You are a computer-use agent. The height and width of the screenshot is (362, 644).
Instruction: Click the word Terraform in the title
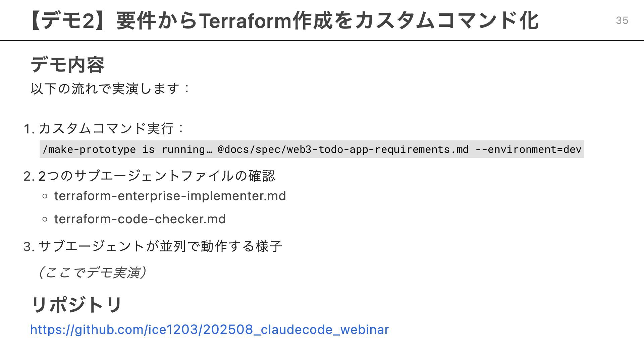click(x=246, y=20)
